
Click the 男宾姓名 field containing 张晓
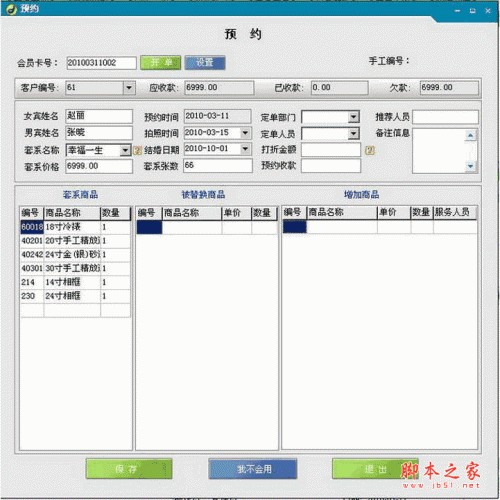click(99, 133)
